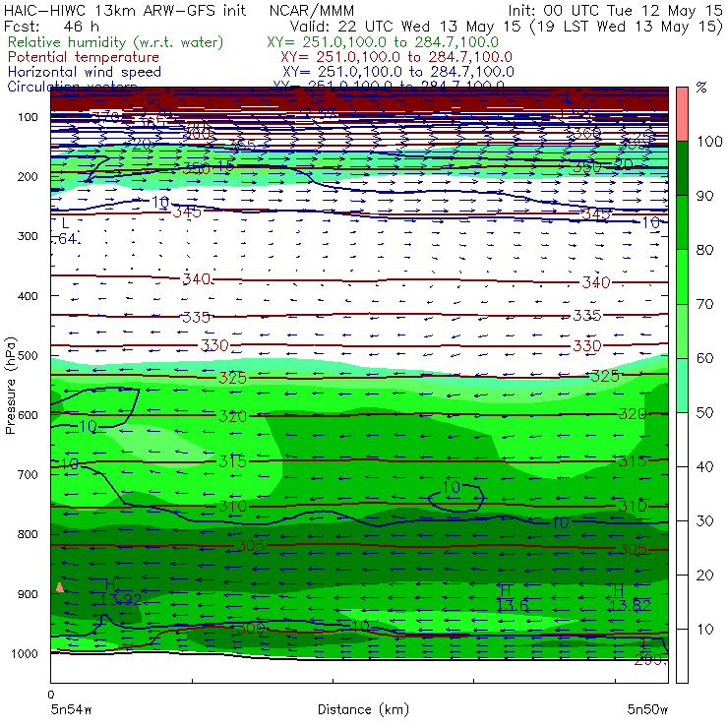Select the 'Fcst: 46 h' forecast label
728x728 pixels.
point(51,26)
